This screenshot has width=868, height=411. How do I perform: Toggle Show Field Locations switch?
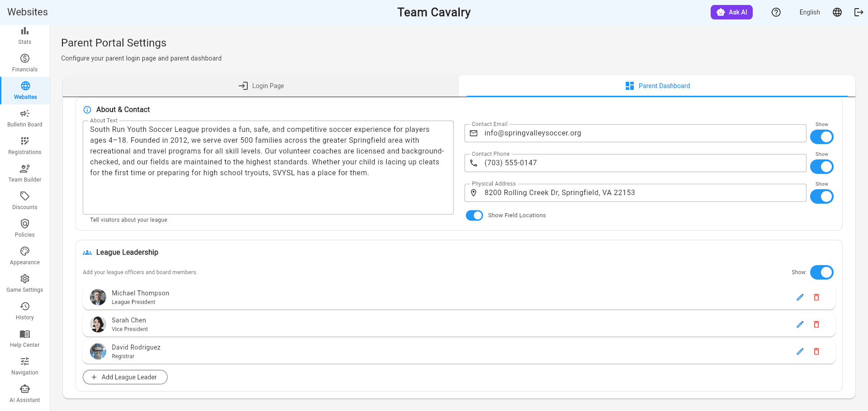pos(474,215)
